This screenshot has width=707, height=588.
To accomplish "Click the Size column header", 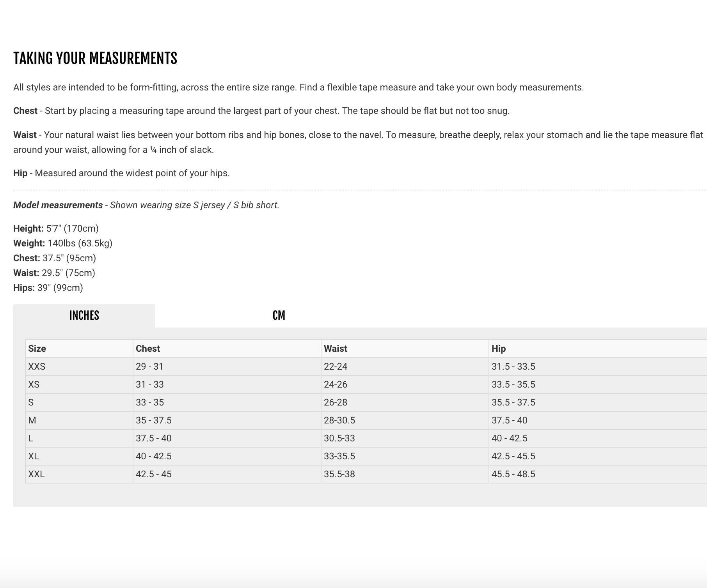I will [x=37, y=349].
